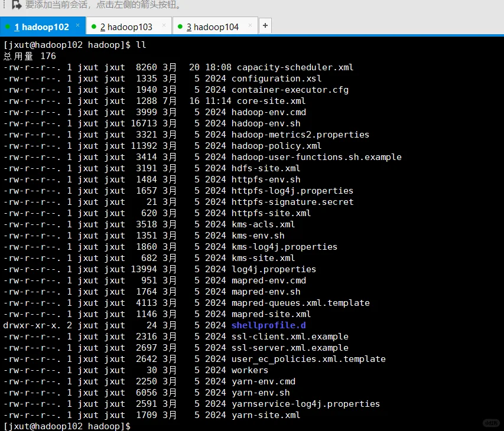This screenshot has height=431, width=504.
Task: Click the ll command at the first prompt
Action: coord(141,45)
